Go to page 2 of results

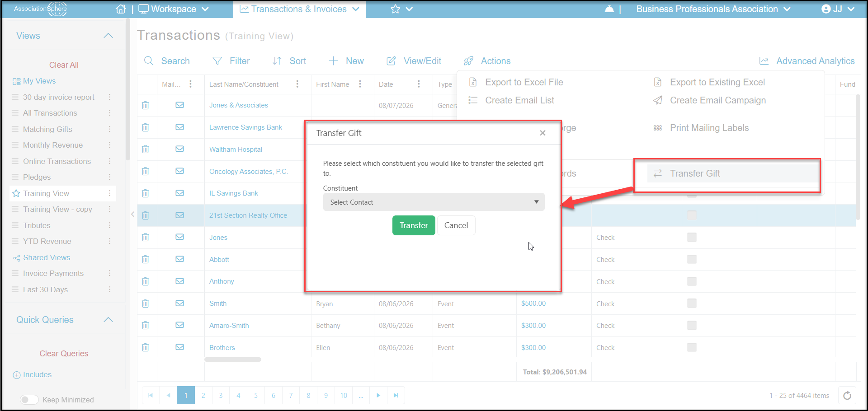(203, 395)
